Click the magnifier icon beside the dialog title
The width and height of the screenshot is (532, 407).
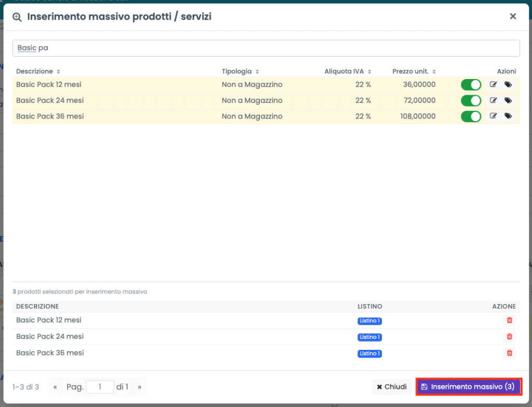[17, 17]
